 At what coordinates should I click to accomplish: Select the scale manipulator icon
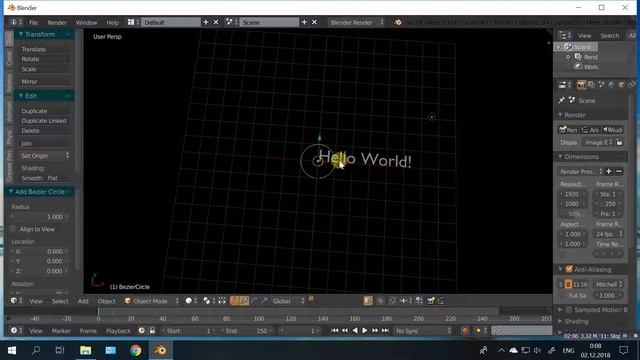pos(264,301)
